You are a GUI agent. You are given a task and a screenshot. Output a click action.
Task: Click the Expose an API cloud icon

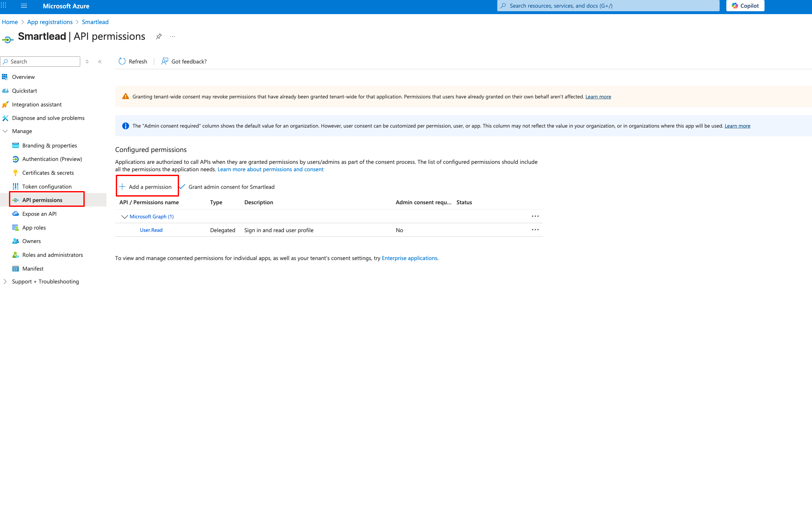pyautogui.click(x=15, y=214)
